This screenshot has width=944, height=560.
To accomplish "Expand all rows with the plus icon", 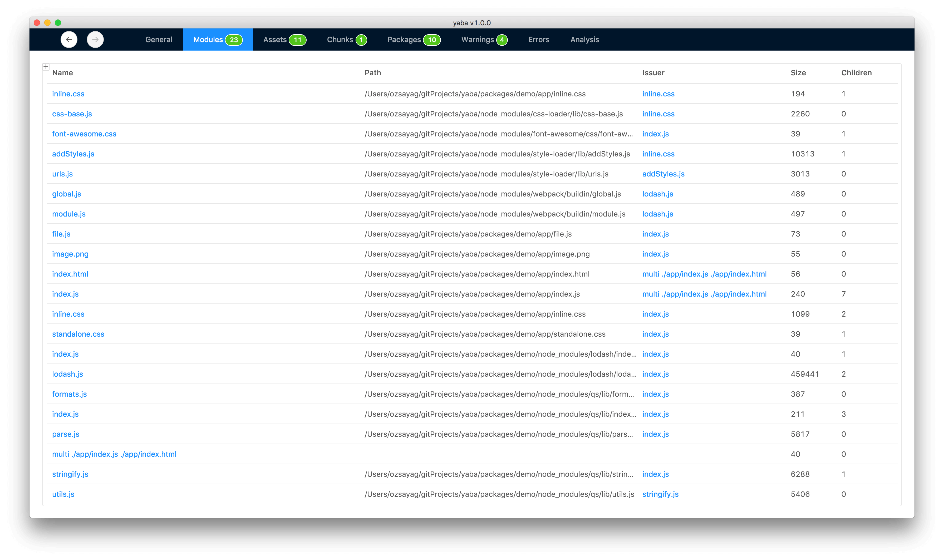I will [46, 67].
